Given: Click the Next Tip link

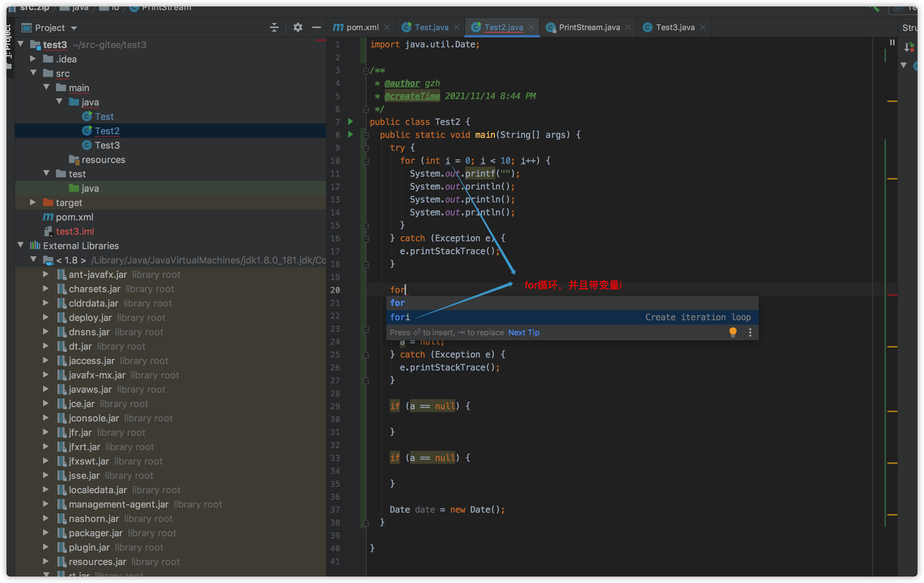Looking at the screenshot, I should coord(523,332).
